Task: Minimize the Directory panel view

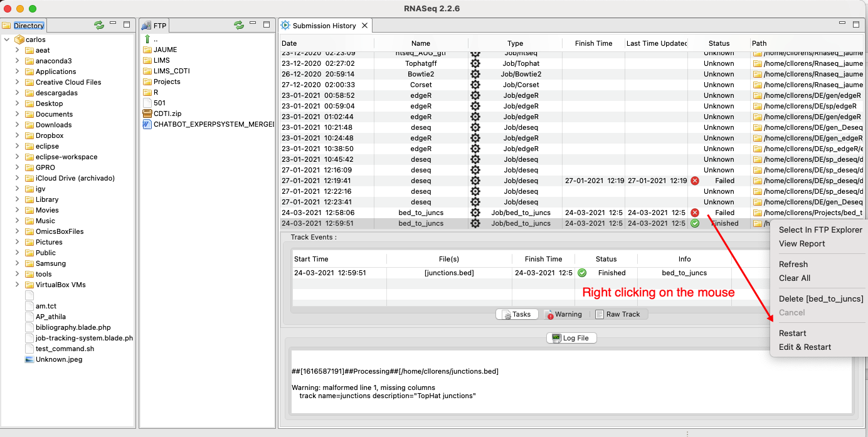Action: 113,23
